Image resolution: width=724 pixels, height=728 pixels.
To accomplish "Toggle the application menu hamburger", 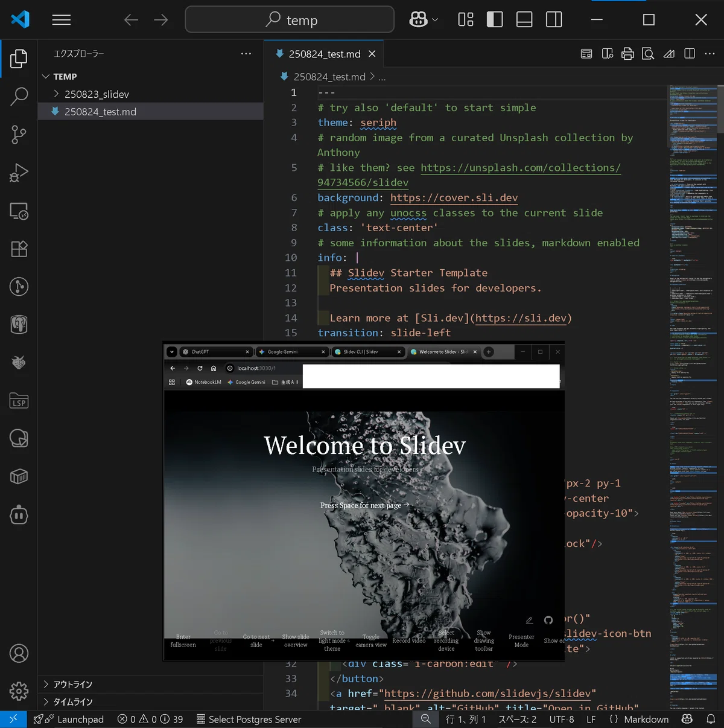I will [62, 20].
